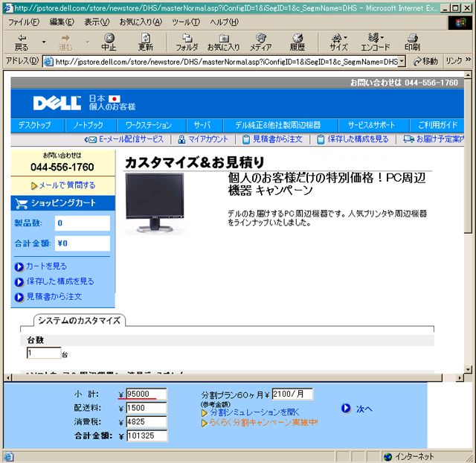Print the page with 印刷 button

[412, 42]
